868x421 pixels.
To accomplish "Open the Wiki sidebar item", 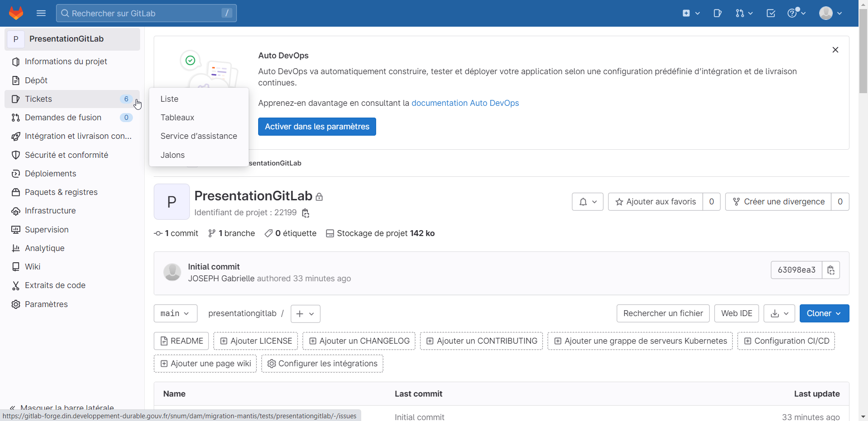I will [x=33, y=267].
